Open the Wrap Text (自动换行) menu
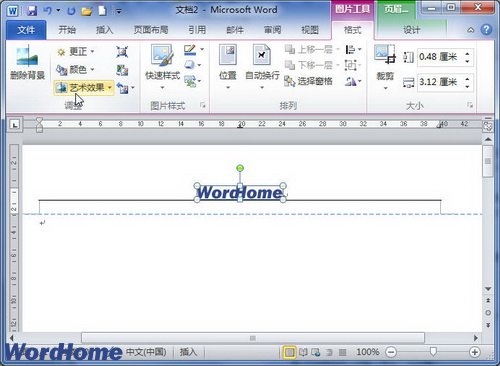The image size is (500, 366). tap(262, 67)
